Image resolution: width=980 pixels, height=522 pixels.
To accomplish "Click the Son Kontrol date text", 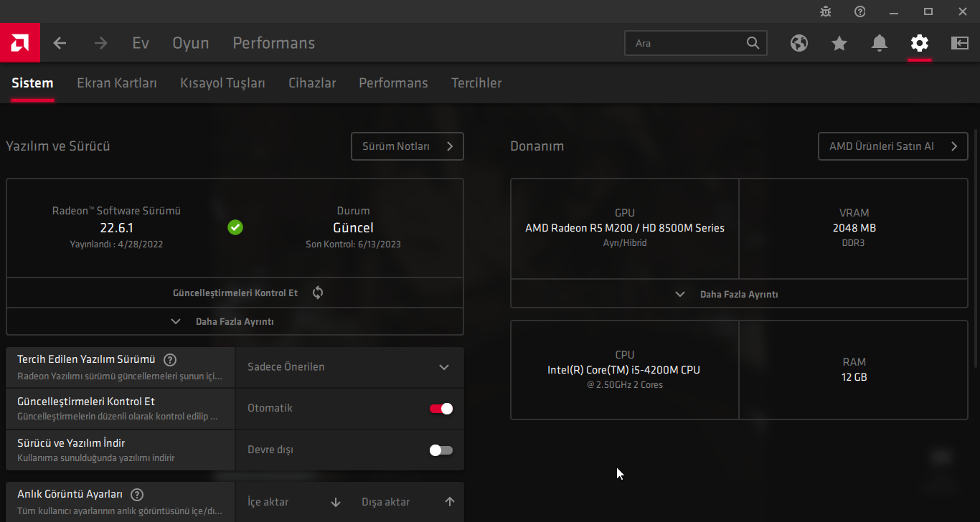I will (x=354, y=245).
